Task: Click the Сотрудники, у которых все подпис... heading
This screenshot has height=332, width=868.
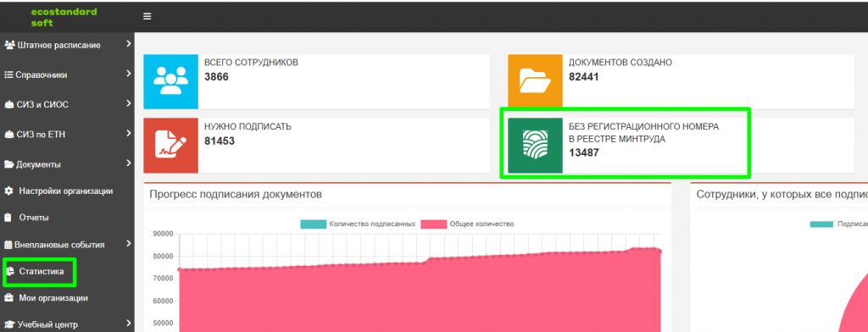Action: [782, 195]
